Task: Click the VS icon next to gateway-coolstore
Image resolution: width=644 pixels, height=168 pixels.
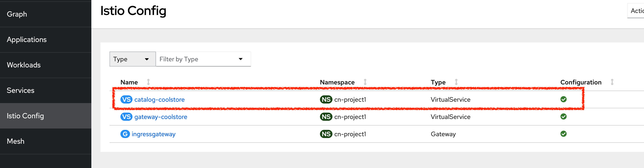Action: click(x=126, y=116)
